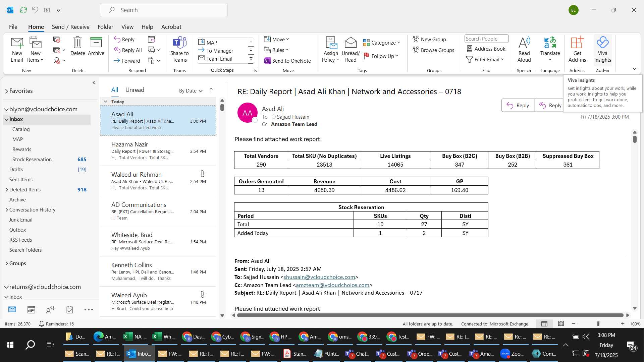644x362 pixels.
Task: Open shussain@vcloudchoice.com email link
Action: pos(319,277)
